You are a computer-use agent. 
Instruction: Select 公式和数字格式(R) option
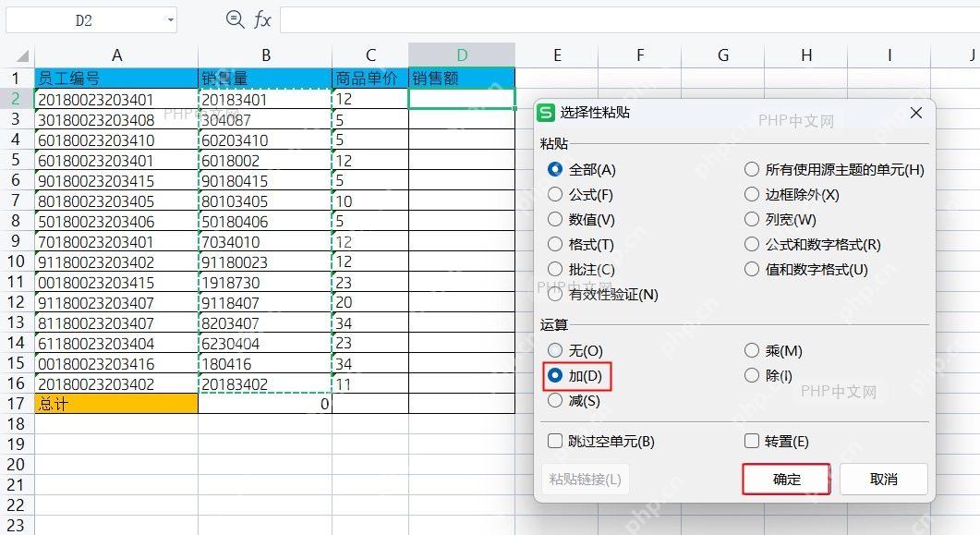coord(813,244)
